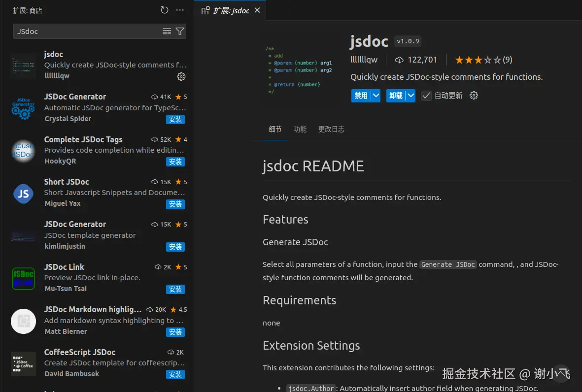582x392 pixels.
Task: Open manage gear for jsdoc list item
Action: pyautogui.click(x=181, y=76)
